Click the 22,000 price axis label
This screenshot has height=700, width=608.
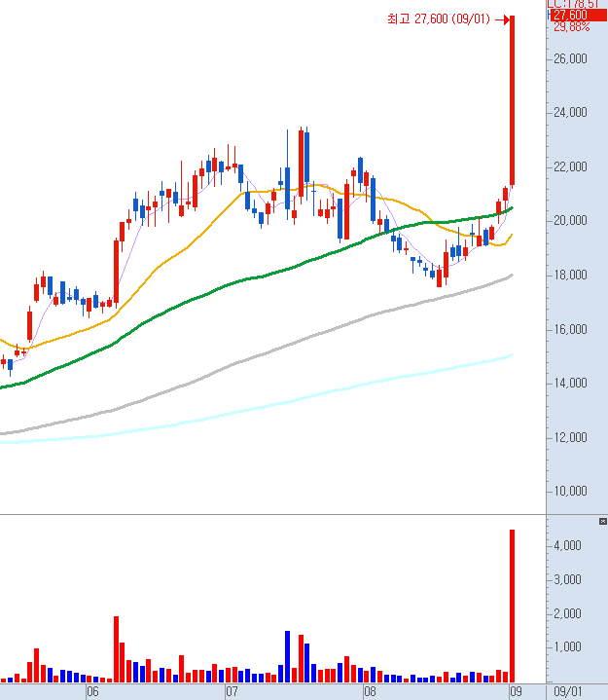pos(570,166)
